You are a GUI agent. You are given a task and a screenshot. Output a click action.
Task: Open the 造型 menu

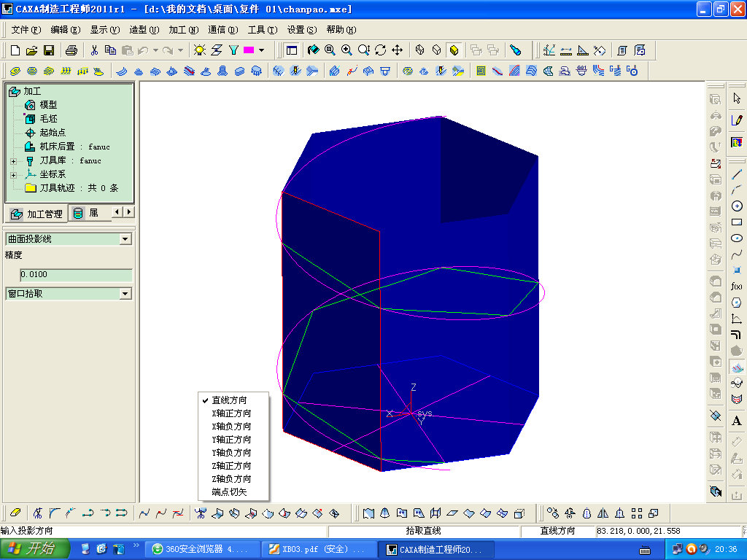coord(143,30)
